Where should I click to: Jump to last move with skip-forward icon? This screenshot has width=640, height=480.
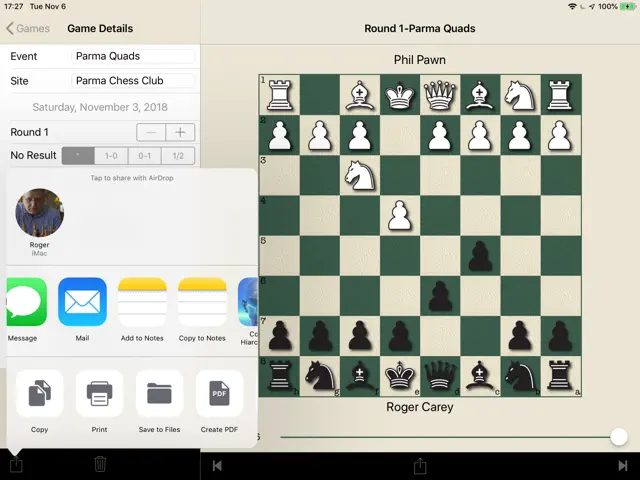[623, 466]
